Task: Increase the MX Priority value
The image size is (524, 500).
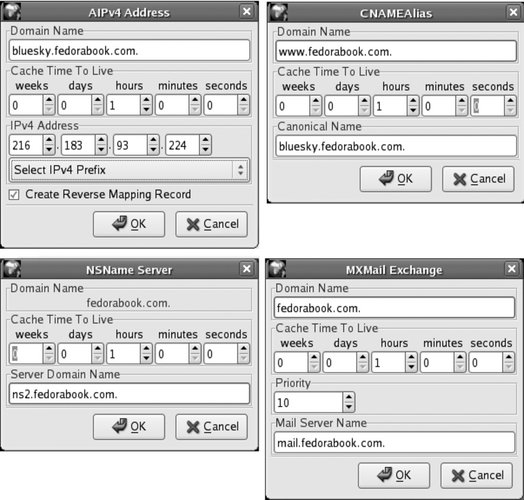Action: (x=349, y=397)
